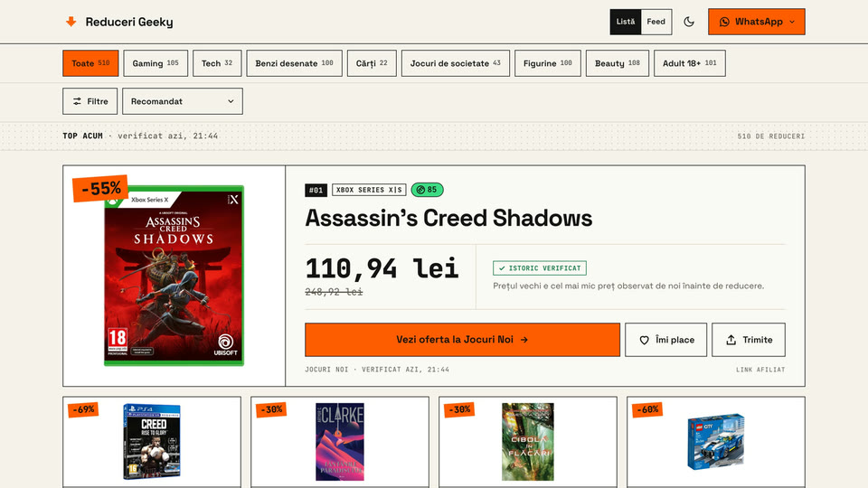The width and height of the screenshot is (868, 488).
Task: Click the -55% discount badge
Action: [x=100, y=189]
